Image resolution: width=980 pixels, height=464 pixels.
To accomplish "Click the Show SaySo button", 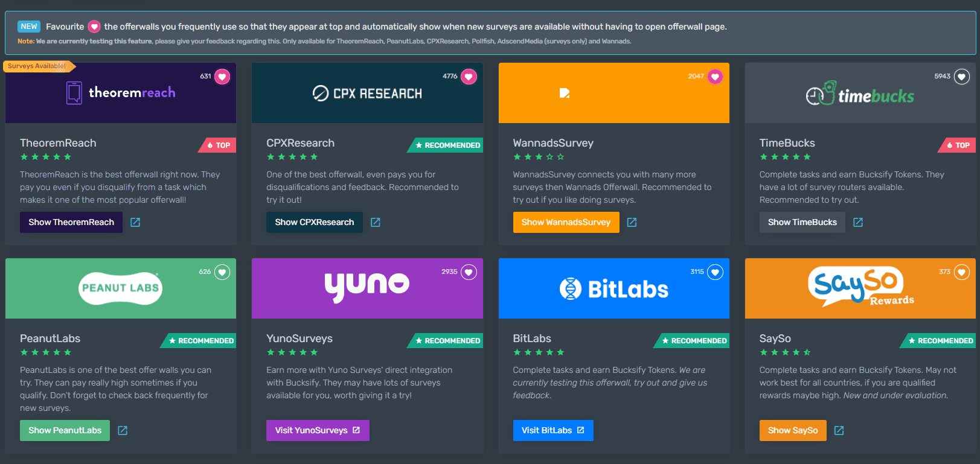I will click(793, 430).
